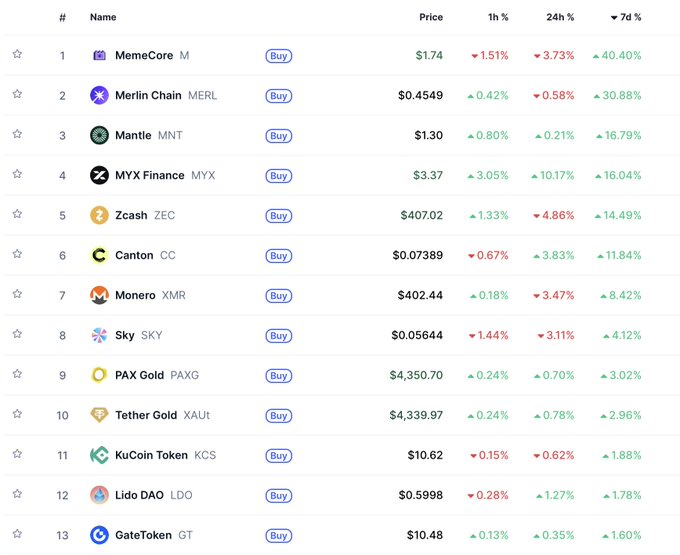Toggle the watchlist star for Zcash
Viewport: 680px width, 555px height.
tap(17, 214)
